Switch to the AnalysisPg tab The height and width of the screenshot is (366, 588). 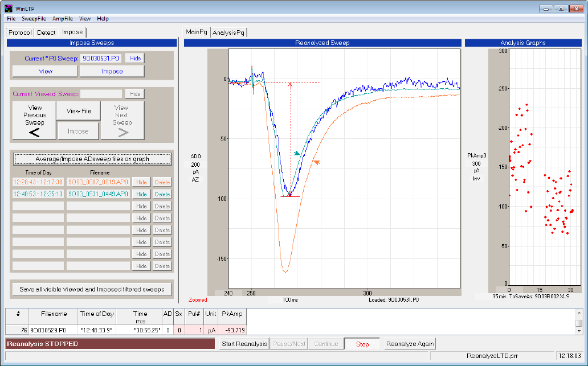click(x=227, y=32)
